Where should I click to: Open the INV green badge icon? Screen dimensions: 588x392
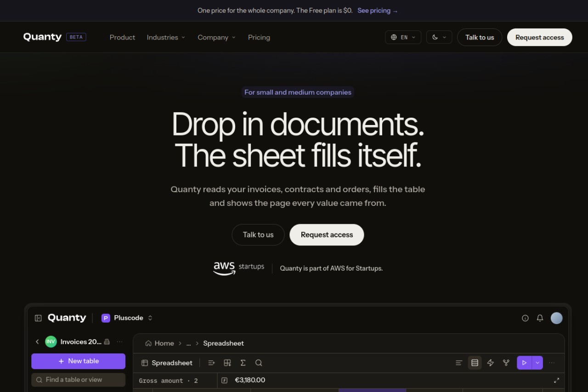51,342
